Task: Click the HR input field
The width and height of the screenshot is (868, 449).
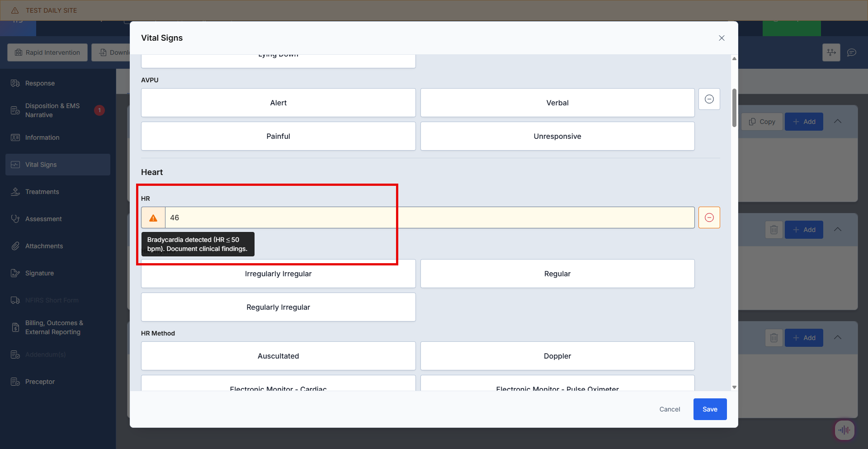Action: [x=429, y=217]
